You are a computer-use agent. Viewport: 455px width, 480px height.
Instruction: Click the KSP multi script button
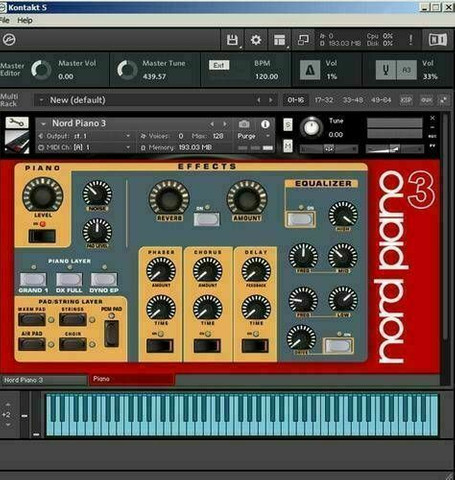(406, 100)
